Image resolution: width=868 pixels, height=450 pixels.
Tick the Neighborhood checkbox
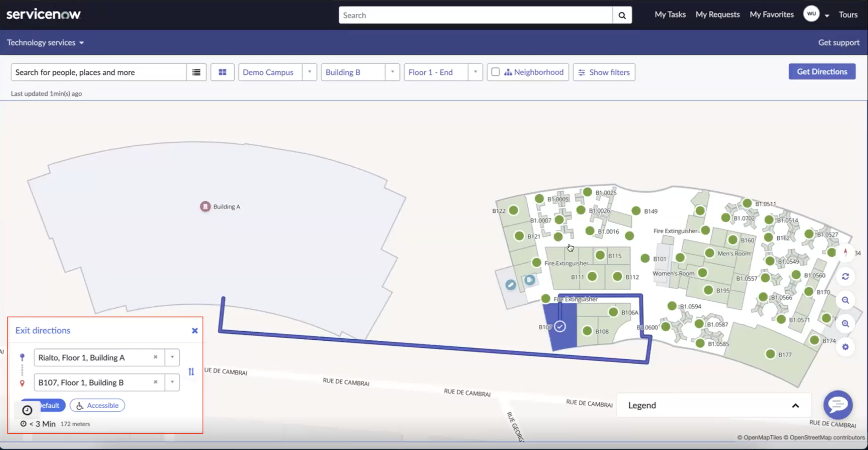(495, 72)
